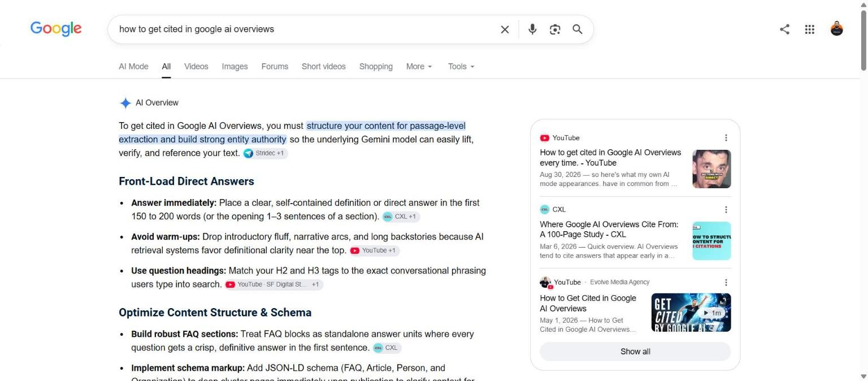The height and width of the screenshot is (381, 868).
Task: Click the Google logo
Action: 56,29
